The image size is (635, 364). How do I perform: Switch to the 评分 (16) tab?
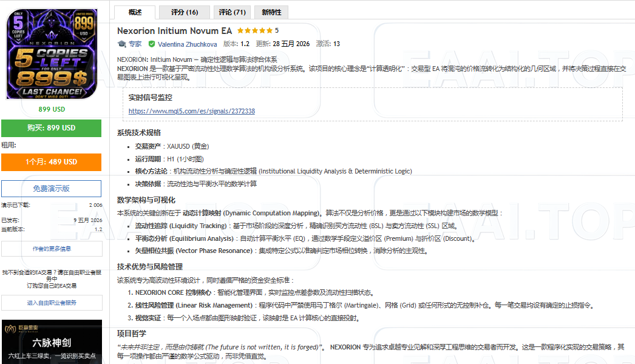[185, 12]
